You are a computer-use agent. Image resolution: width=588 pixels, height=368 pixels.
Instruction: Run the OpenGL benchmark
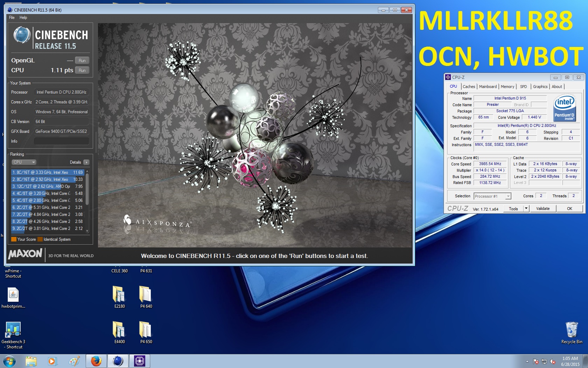[82, 61]
